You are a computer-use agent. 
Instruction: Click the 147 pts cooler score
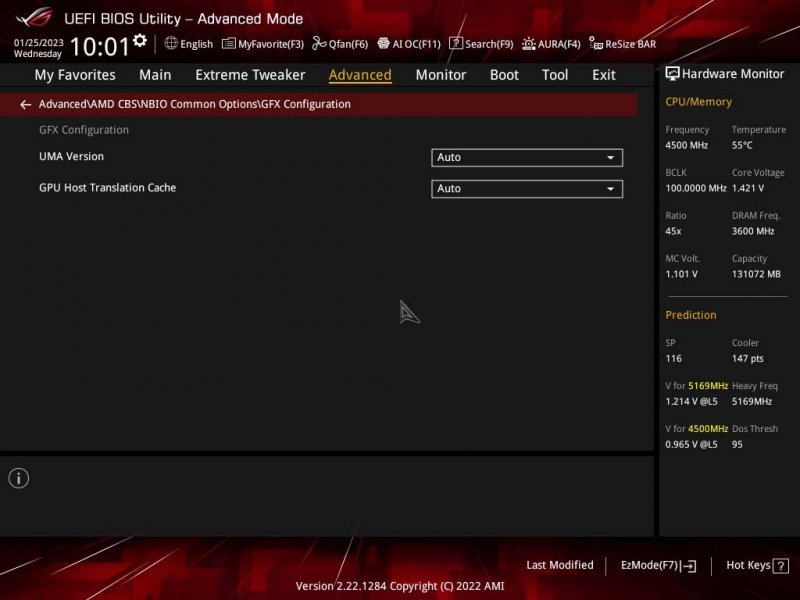coord(747,359)
